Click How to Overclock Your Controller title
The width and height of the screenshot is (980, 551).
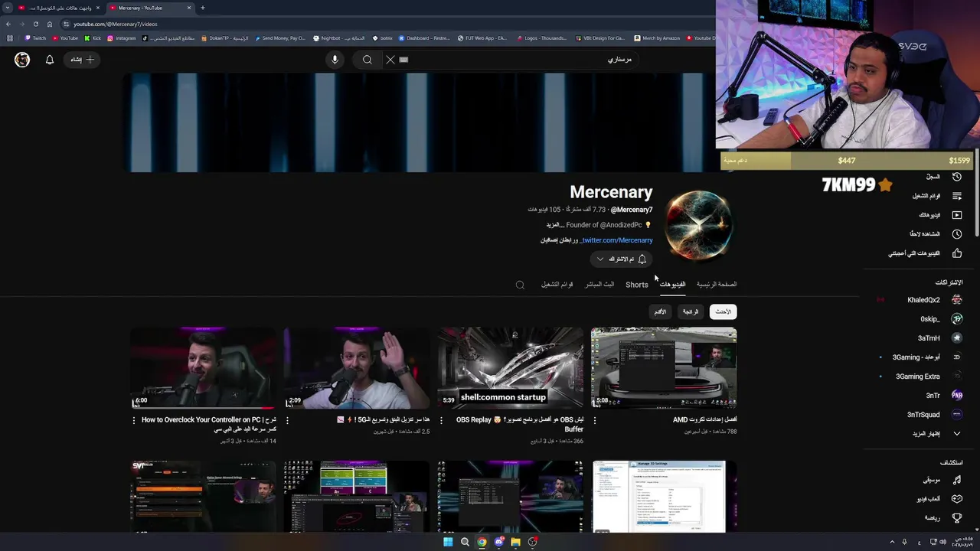(209, 425)
